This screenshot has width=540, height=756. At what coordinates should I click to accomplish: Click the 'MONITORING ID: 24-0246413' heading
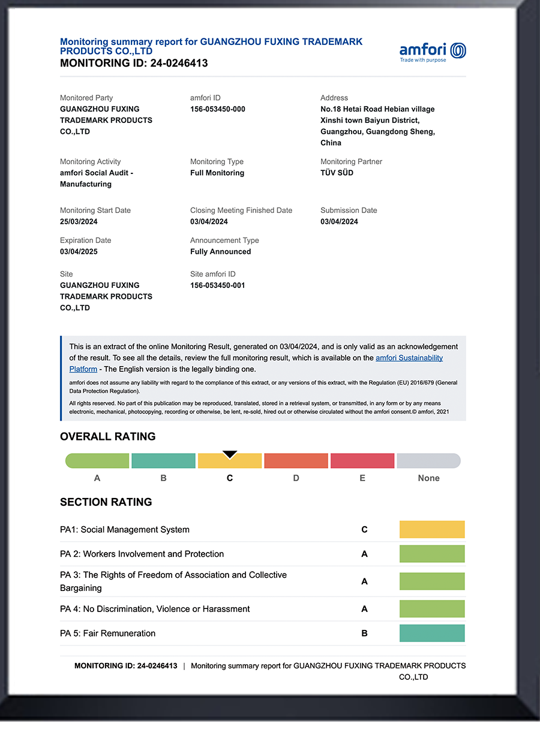134,63
